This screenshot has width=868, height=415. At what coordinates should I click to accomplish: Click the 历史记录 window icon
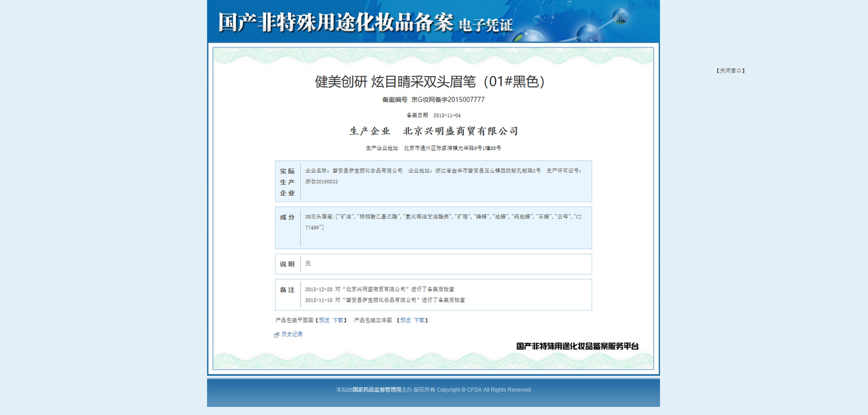point(277,335)
